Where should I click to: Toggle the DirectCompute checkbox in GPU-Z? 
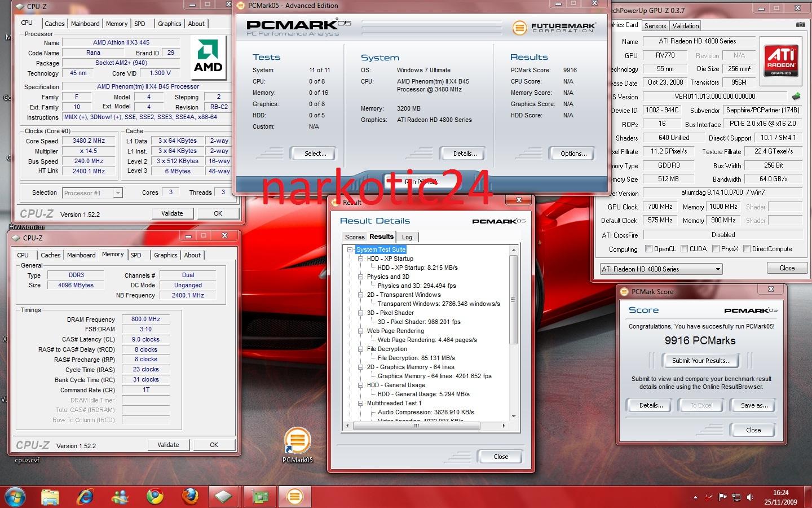(747, 249)
